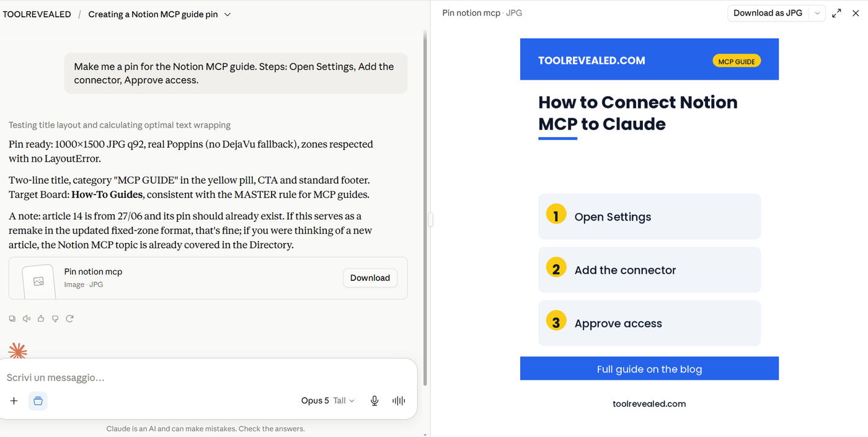The width and height of the screenshot is (868, 437).
Task: Expand the chat title options chevron
Action: point(228,14)
